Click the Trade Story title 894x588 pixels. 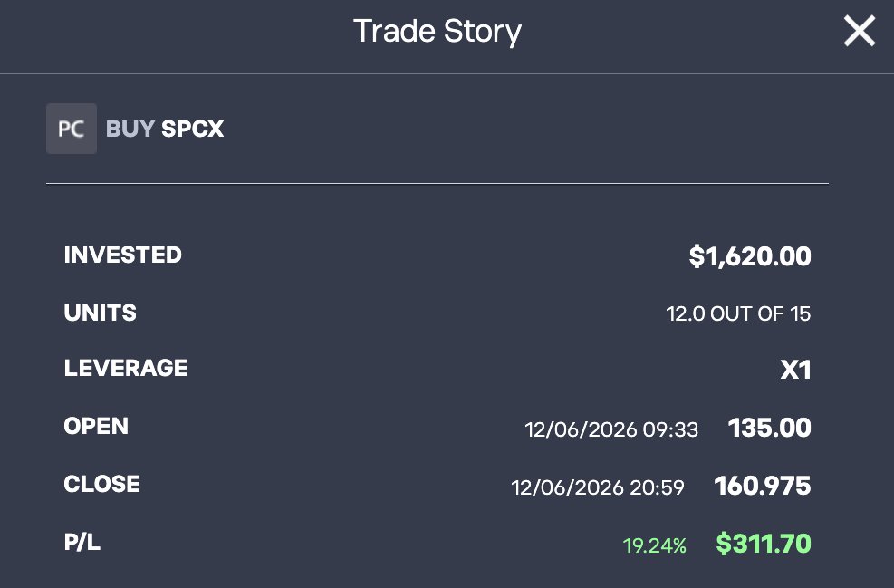[437, 32]
